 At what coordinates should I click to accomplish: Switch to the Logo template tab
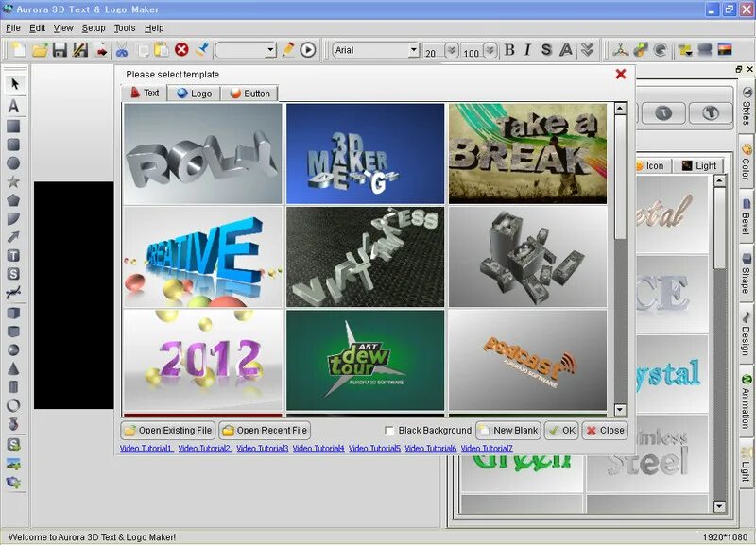pos(194,94)
